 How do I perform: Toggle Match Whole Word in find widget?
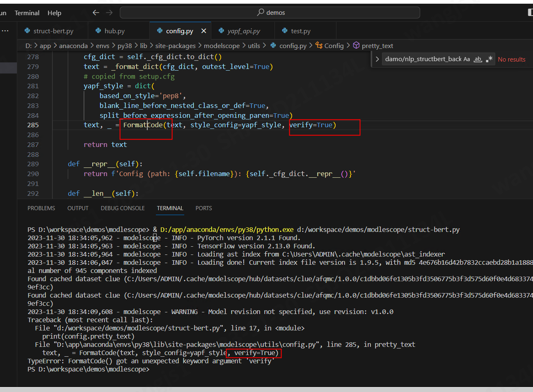tap(478, 59)
